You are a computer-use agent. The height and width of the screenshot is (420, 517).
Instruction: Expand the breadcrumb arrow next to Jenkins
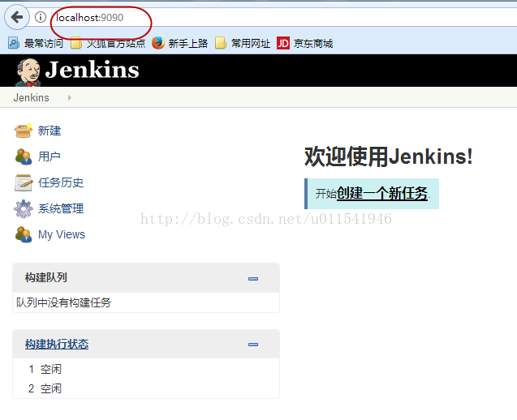(x=69, y=98)
